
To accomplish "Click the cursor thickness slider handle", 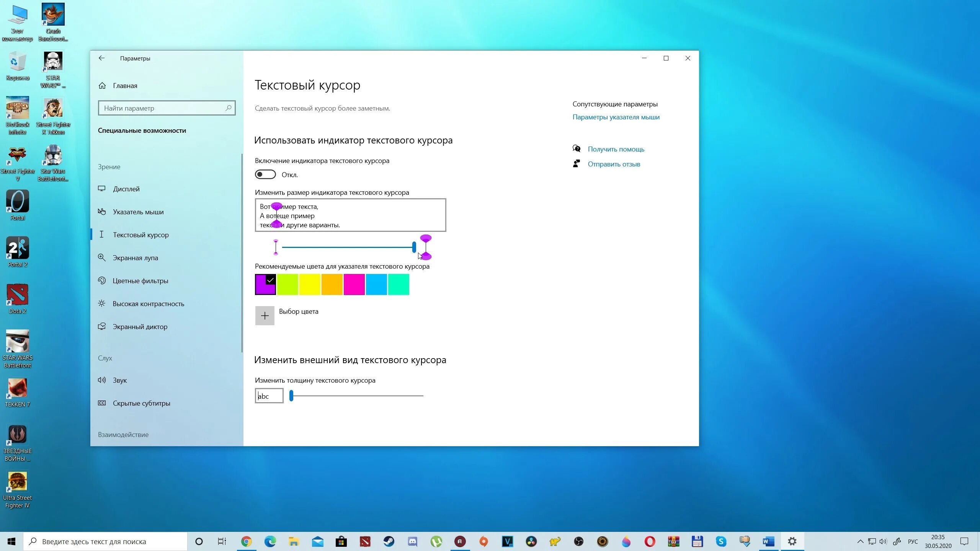I will pyautogui.click(x=292, y=396).
